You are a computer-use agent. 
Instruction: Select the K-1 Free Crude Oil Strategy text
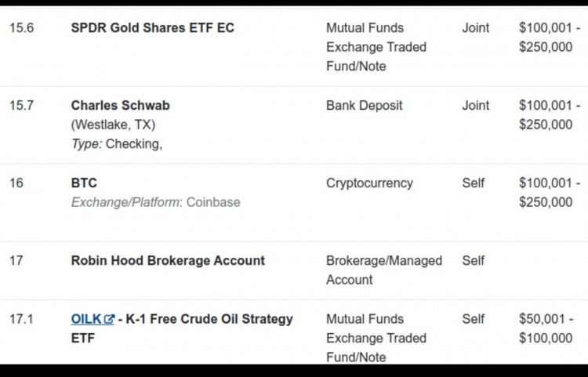tap(209, 319)
